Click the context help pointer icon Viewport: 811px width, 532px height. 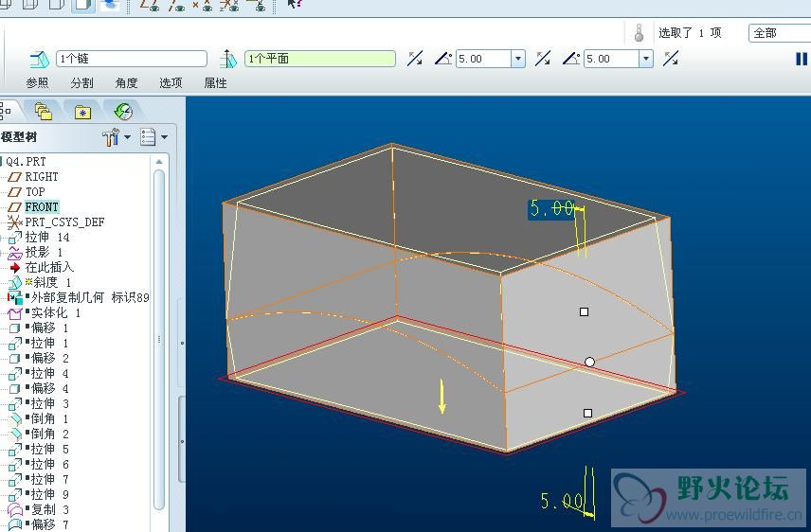tap(294, 4)
